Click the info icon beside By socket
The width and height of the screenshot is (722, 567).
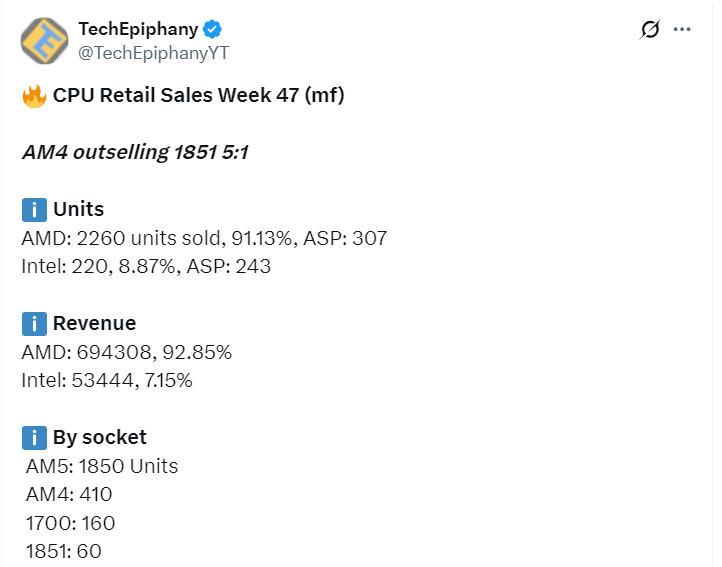34,438
